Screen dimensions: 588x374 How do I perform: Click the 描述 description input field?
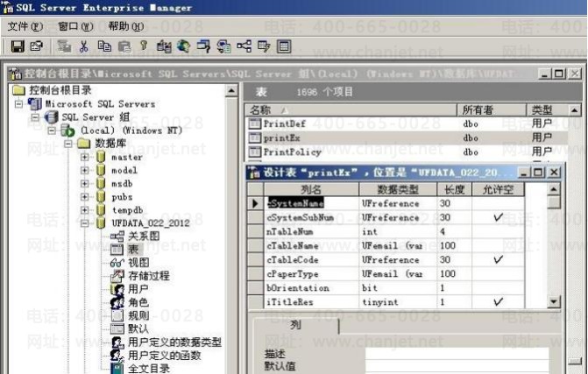(x=457, y=354)
